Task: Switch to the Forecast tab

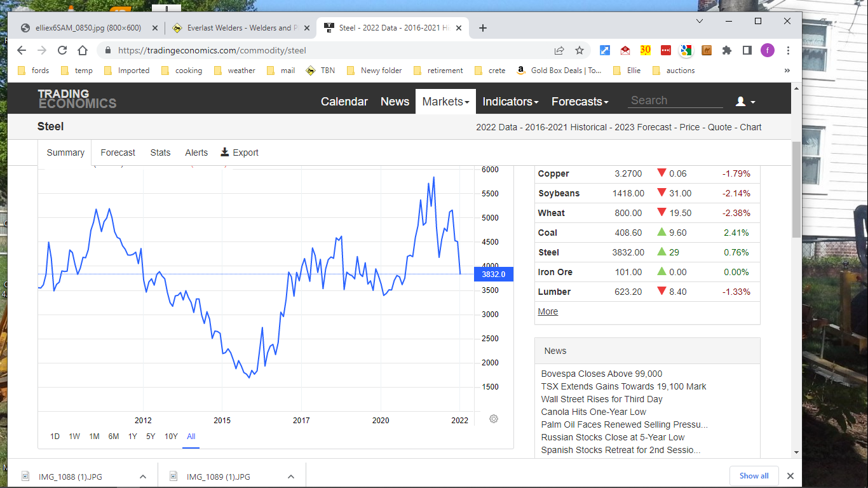Action: tap(118, 152)
